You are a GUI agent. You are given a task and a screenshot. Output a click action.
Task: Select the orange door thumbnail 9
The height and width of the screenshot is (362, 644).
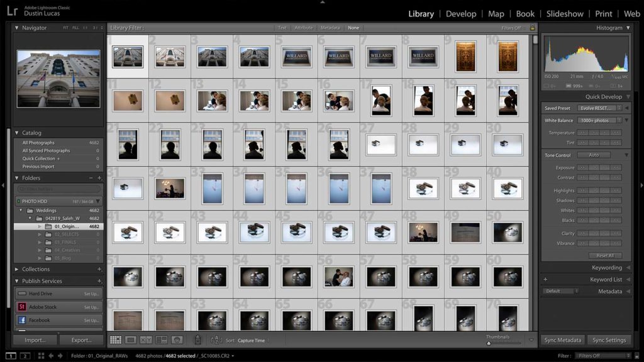tap(465, 57)
